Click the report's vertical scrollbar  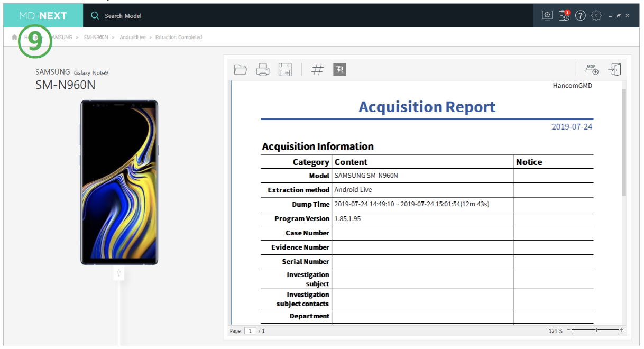tap(623, 143)
